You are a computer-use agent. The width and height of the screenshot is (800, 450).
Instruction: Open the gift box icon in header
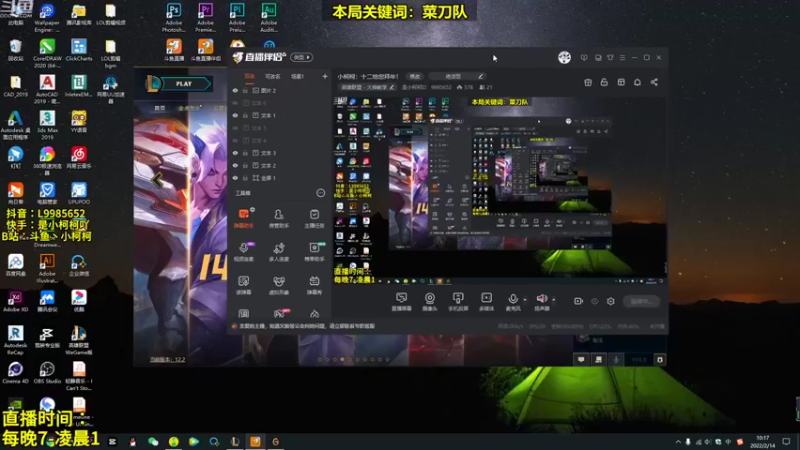588,82
